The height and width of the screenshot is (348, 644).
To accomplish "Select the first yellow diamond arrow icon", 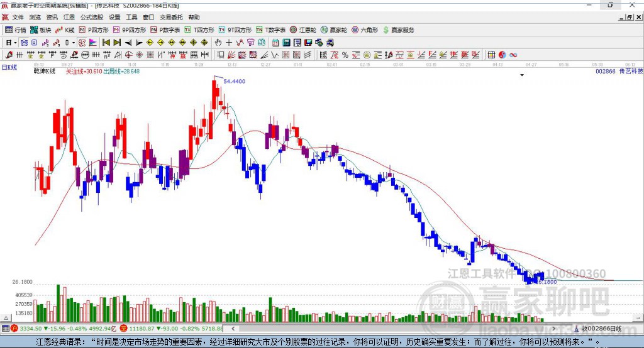I will coord(150,43).
